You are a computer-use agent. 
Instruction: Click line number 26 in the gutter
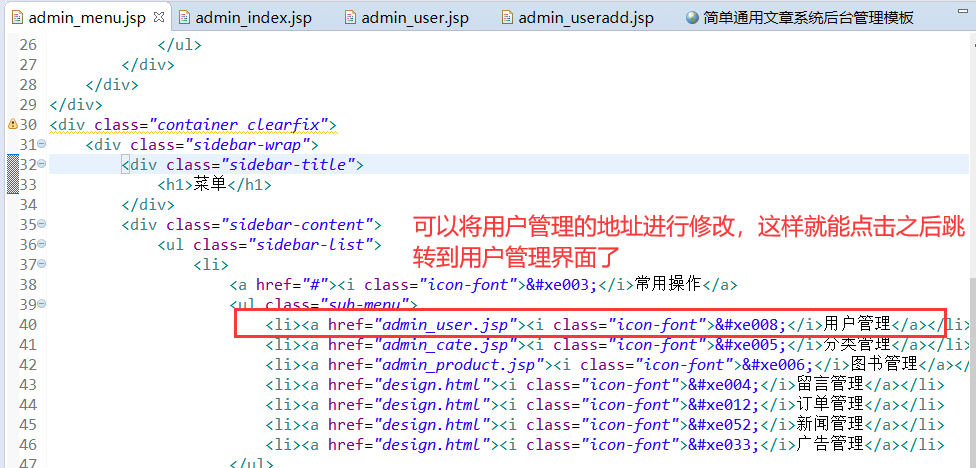pyautogui.click(x=28, y=45)
